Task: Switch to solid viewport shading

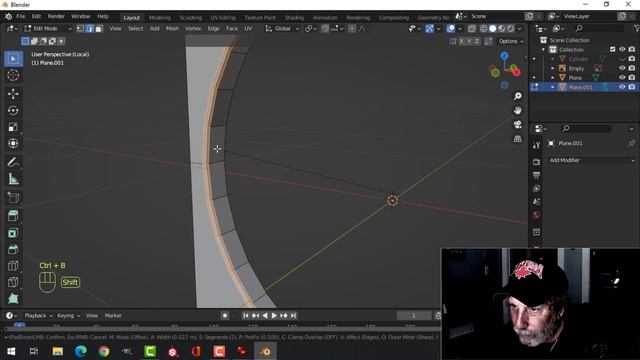Action: pos(493,29)
